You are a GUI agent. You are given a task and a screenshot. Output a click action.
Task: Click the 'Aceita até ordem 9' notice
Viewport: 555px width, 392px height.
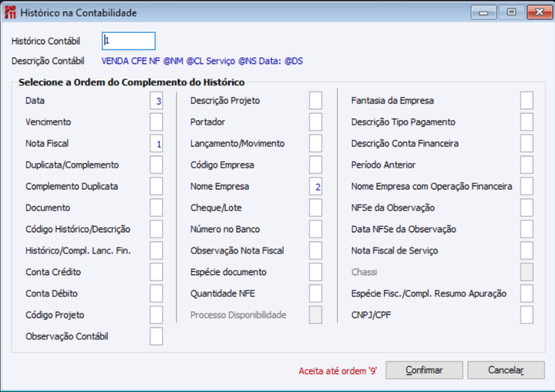(338, 371)
